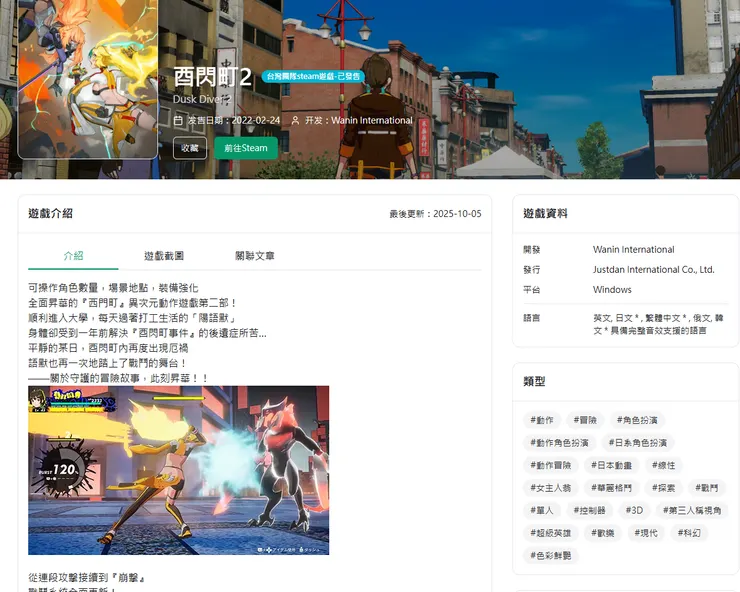Click the 台灣團隊steam遊戲-已發售 badge
The height and width of the screenshot is (592, 740).
pyautogui.click(x=313, y=76)
